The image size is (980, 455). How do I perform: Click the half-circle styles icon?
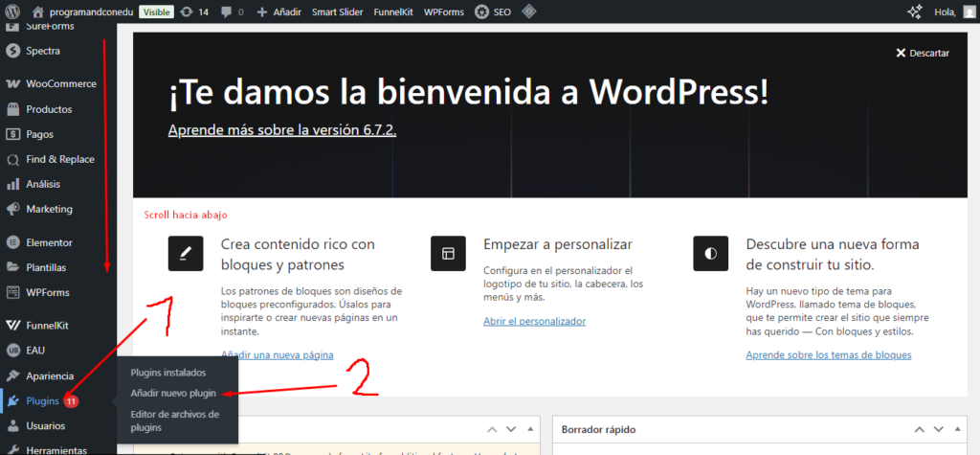tap(711, 254)
